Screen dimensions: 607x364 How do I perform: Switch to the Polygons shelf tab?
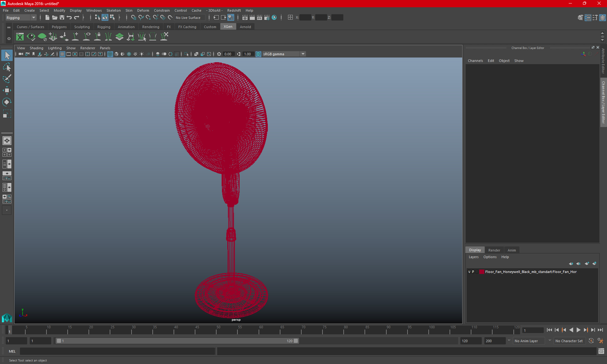[59, 27]
